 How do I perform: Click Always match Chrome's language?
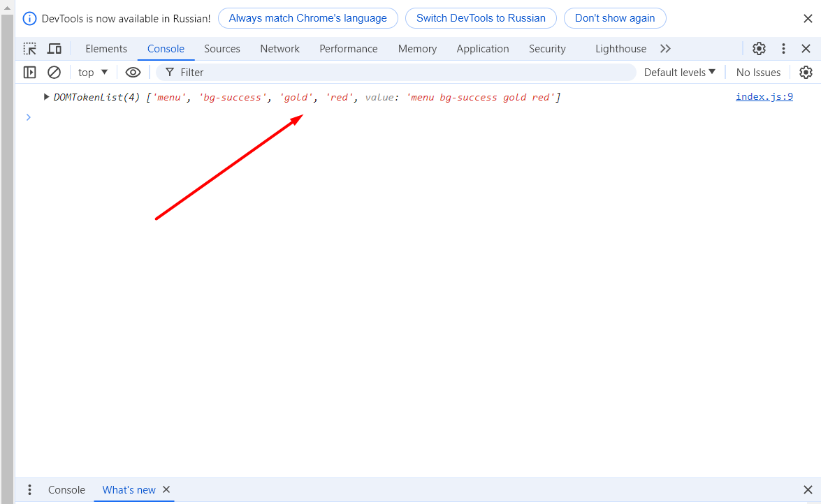point(308,18)
